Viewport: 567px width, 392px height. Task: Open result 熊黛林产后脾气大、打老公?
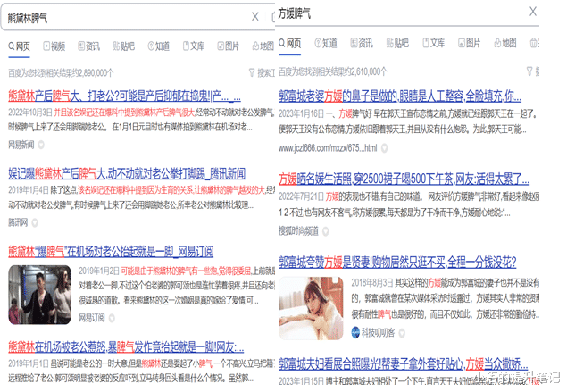tap(124, 96)
